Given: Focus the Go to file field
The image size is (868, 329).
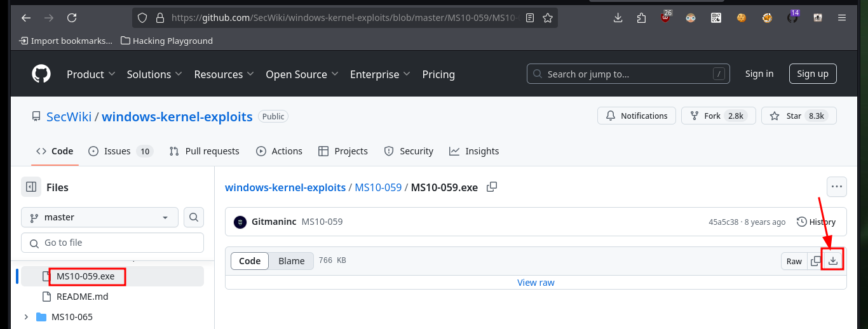Looking at the screenshot, I should 112,243.
